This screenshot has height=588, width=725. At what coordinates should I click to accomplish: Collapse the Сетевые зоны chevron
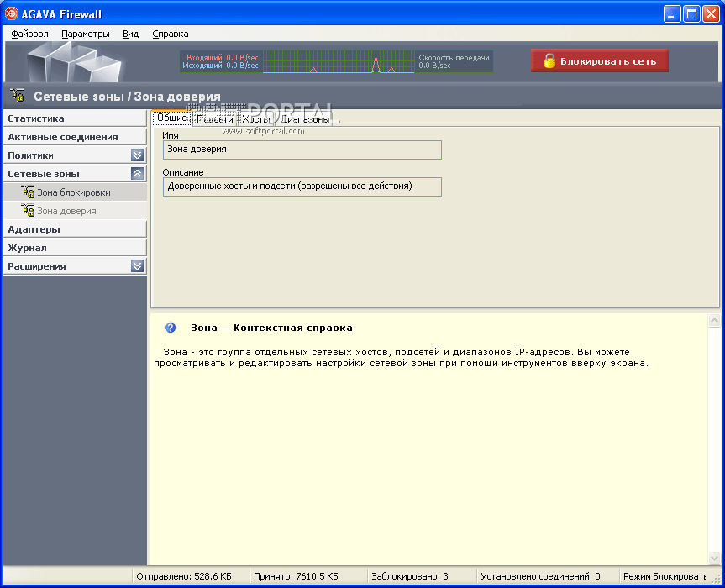point(137,174)
